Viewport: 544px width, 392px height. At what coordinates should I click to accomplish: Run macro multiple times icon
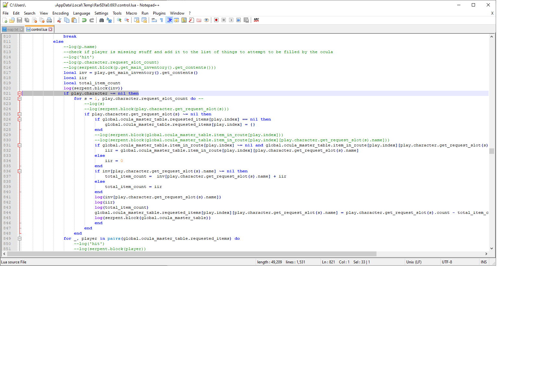coord(239,20)
